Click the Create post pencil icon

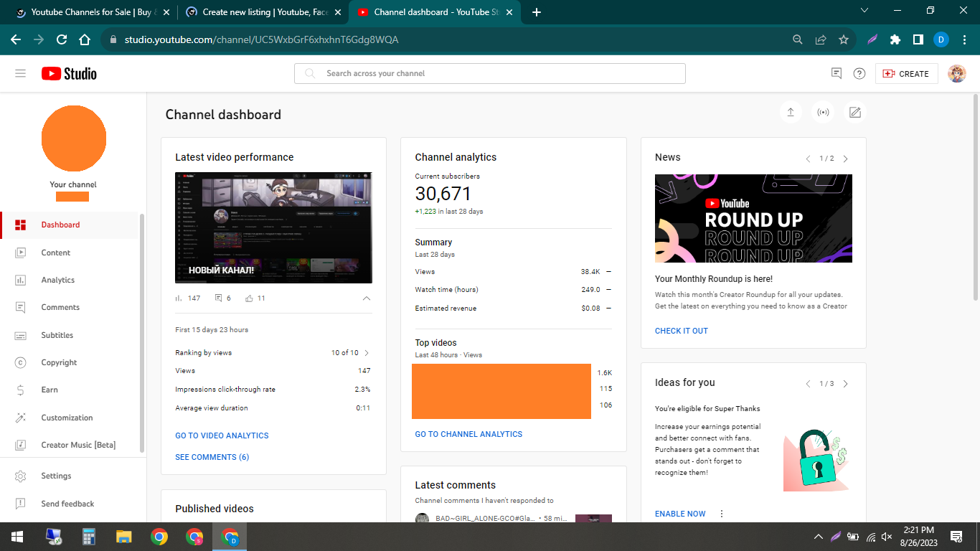(x=855, y=113)
